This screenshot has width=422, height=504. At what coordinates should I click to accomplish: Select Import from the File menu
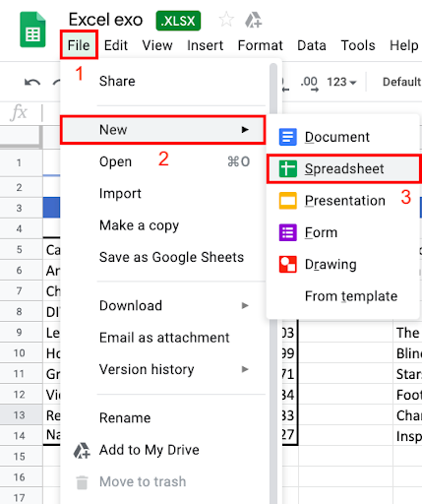(x=163, y=194)
